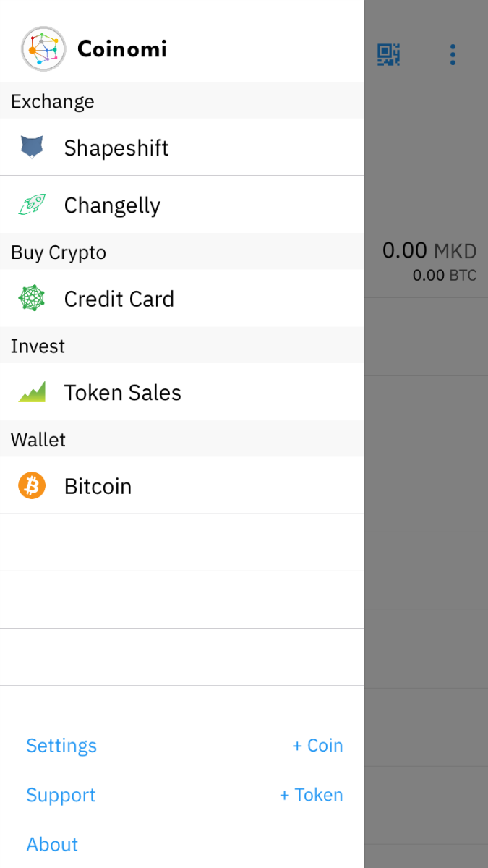Open the Shapeshift menu entry
Screen dimensions: 488x868
[116, 148]
